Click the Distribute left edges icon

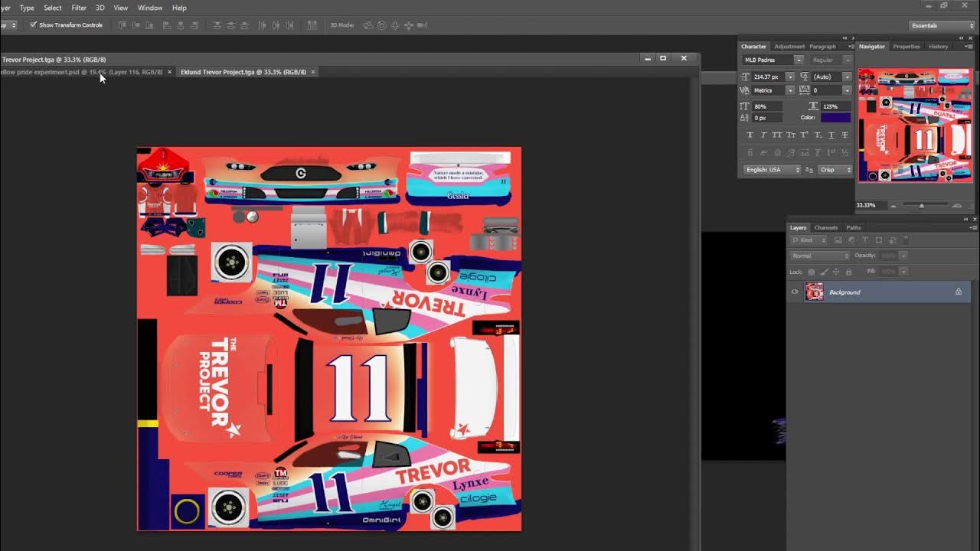[263, 25]
